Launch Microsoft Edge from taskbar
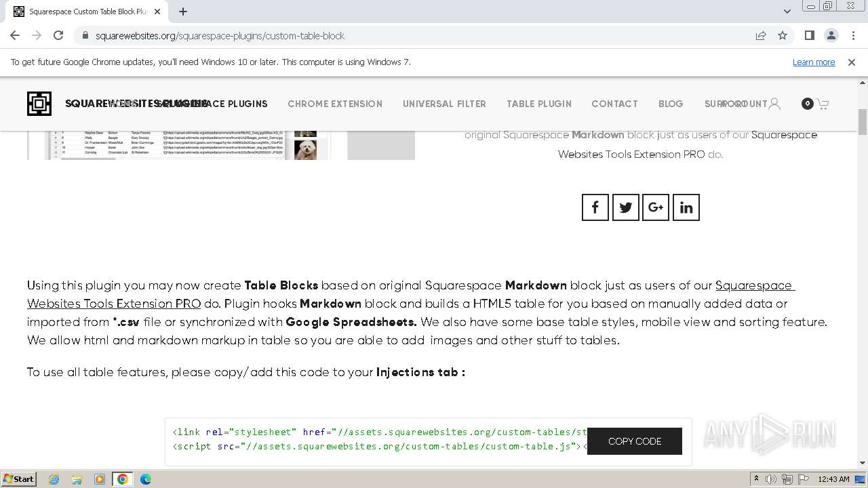This screenshot has width=868, height=488. [x=146, y=479]
